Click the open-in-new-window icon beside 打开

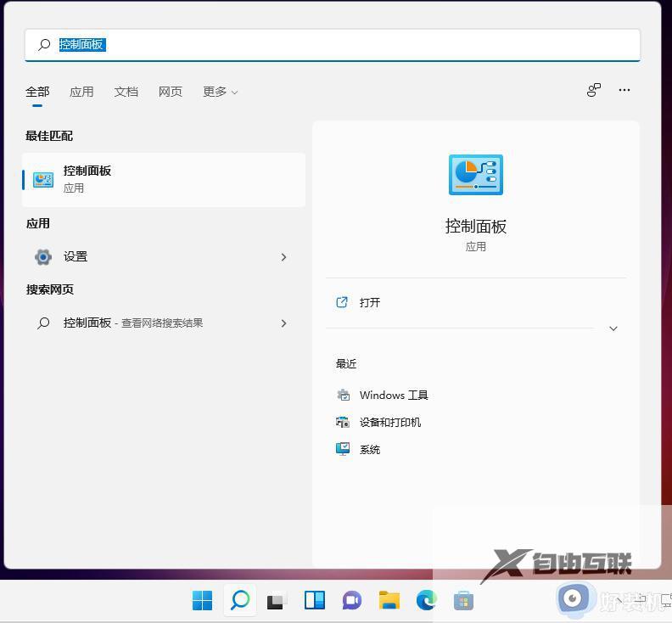[x=342, y=302]
